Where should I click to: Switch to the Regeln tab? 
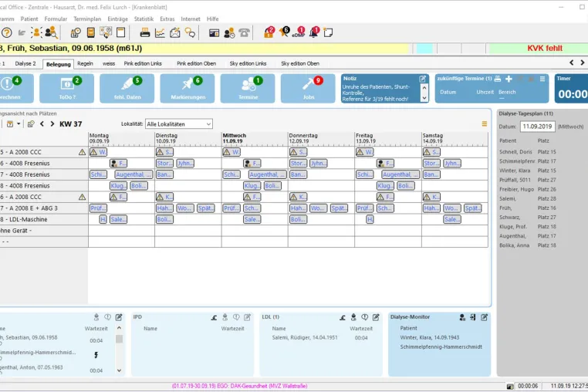[x=85, y=63]
